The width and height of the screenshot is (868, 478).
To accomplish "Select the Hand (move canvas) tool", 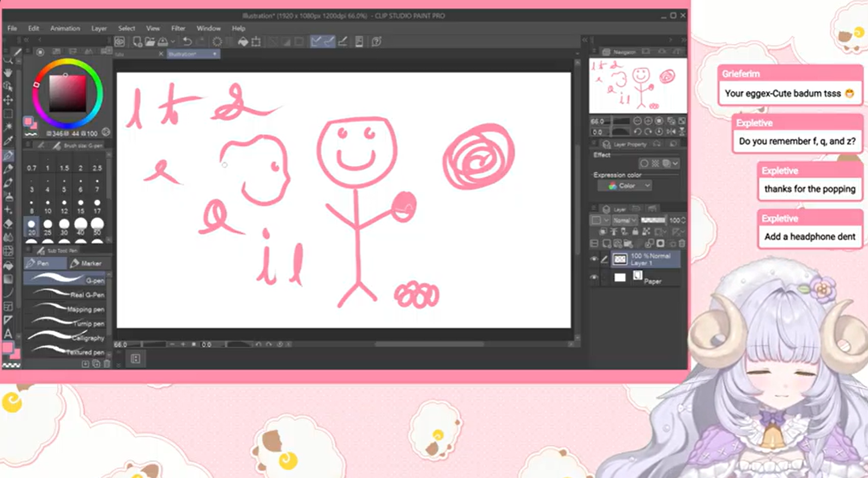I will [8, 73].
